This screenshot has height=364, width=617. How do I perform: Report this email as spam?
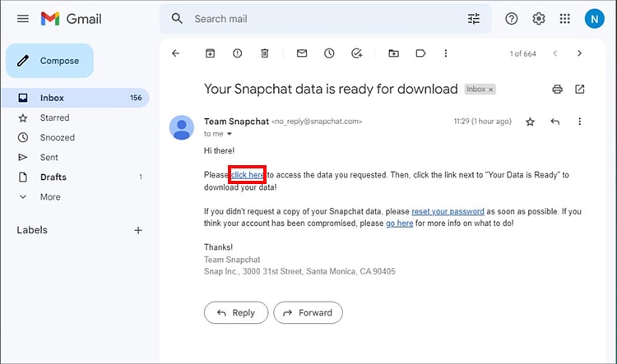(238, 53)
